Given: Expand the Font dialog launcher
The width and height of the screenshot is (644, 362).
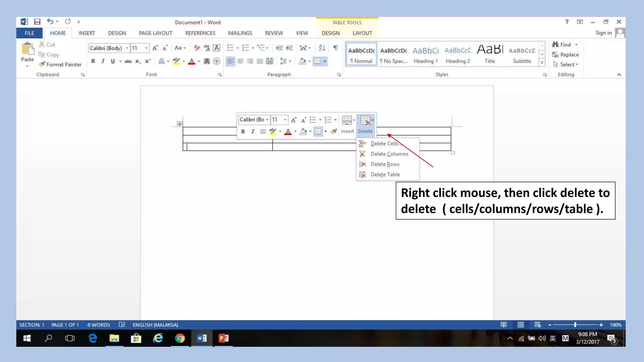Looking at the screenshot, I should (x=220, y=75).
